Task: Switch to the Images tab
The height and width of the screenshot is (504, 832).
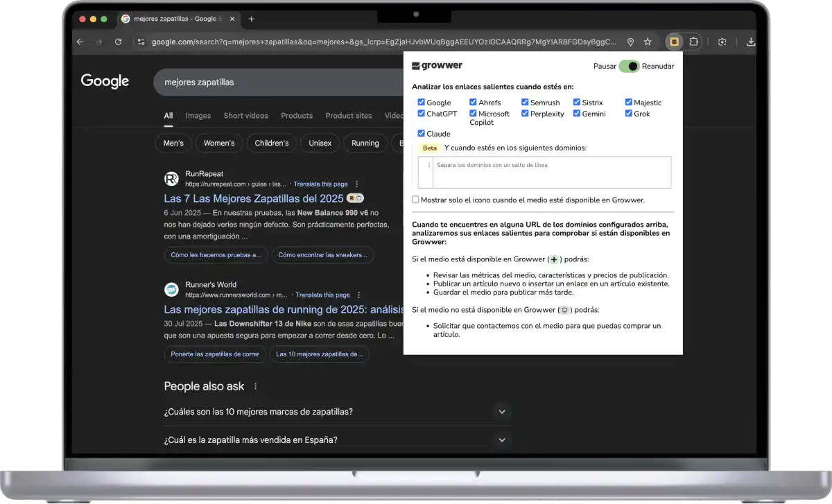Action: coord(198,116)
